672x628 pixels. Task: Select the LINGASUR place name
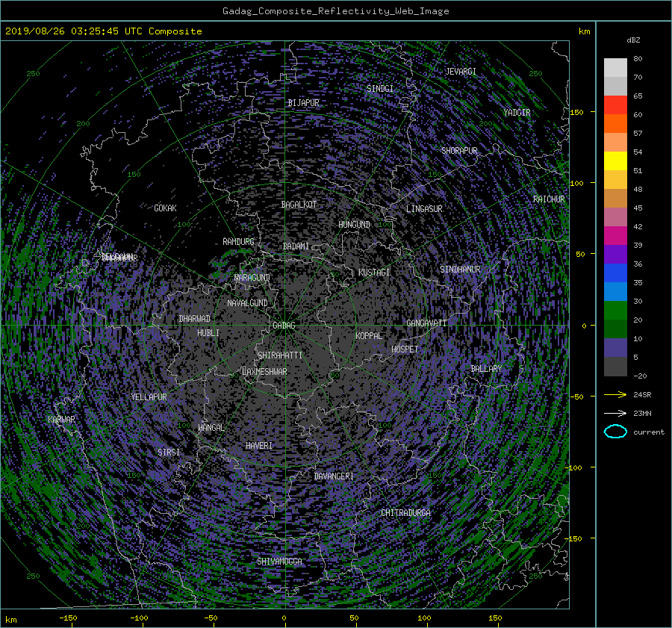pyautogui.click(x=424, y=209)
